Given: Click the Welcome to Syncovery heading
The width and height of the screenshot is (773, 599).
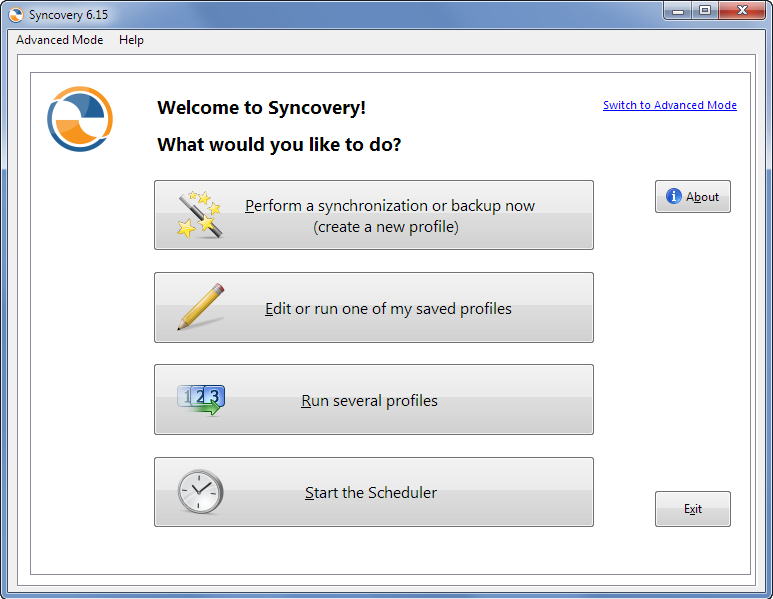Looking at the screenshot, I should [x=262, y=108].
